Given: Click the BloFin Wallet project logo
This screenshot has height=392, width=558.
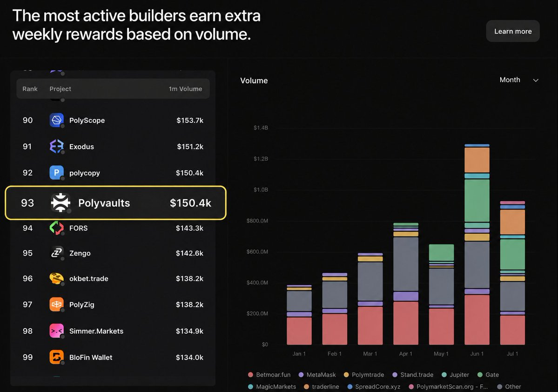Looking at the screenshot, I should pos(57,357).
